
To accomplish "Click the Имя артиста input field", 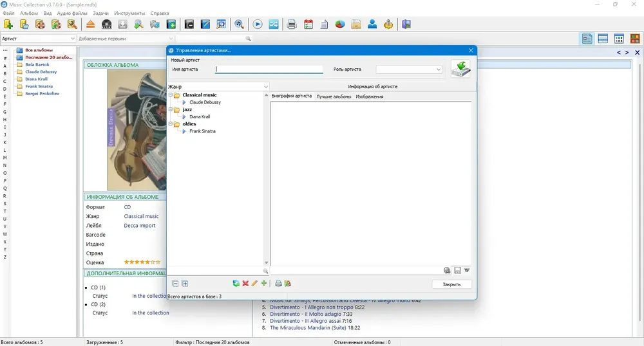I will click(269, 69).
